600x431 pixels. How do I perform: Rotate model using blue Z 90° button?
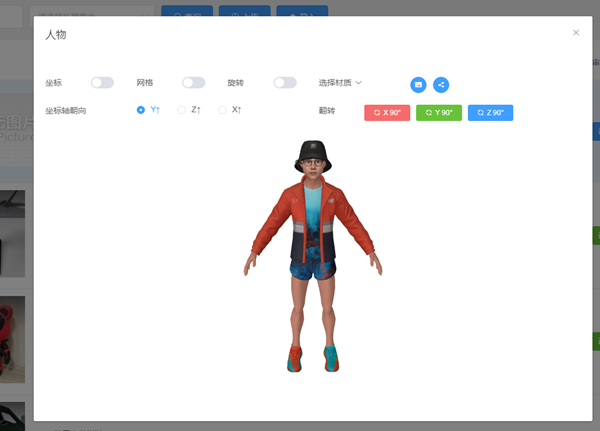click(x=490, y=113)
